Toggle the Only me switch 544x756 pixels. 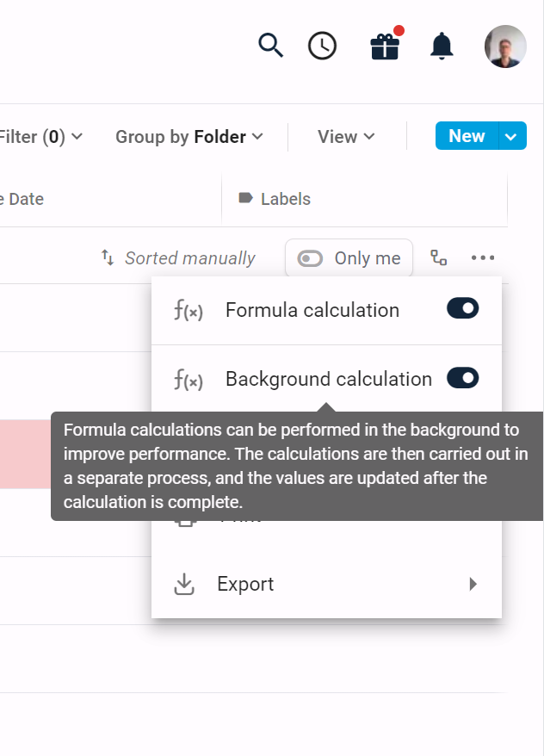pos(310,258)
